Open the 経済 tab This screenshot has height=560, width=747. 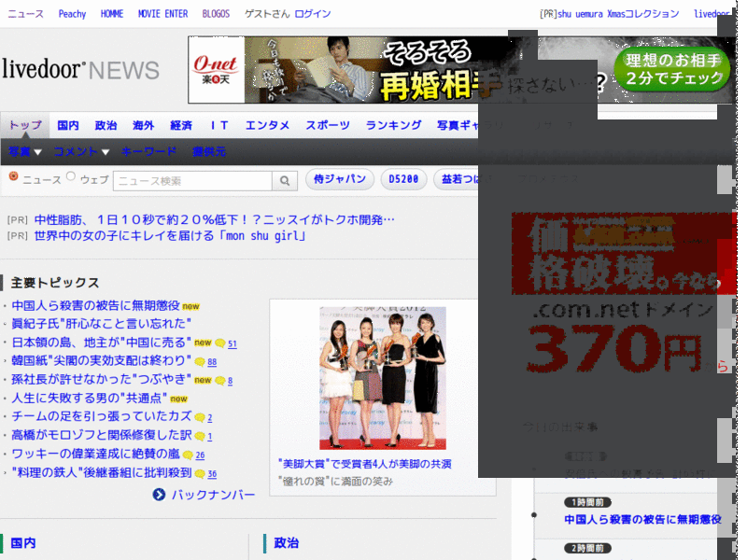pyautogui.click(x=181, y=125)
